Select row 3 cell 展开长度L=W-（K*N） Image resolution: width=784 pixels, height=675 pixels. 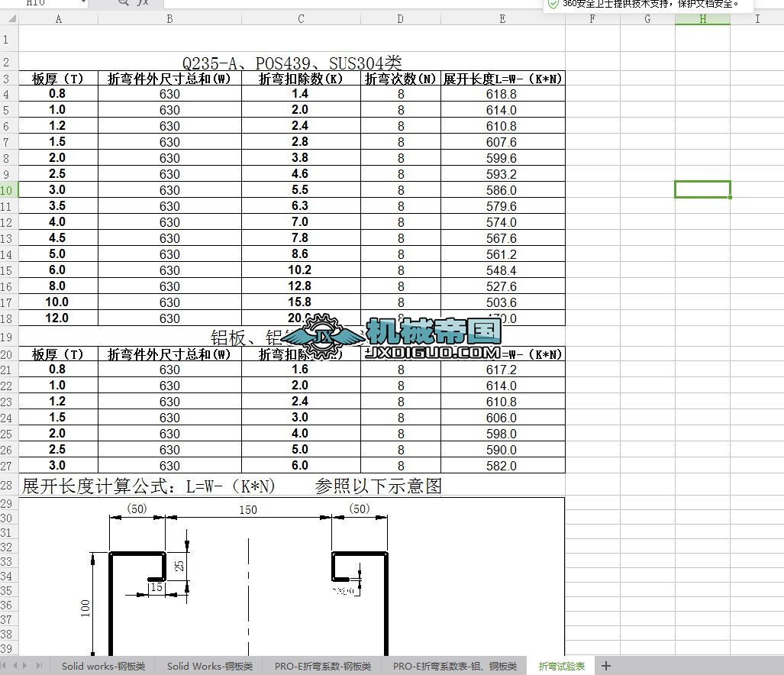click(502, 79)
